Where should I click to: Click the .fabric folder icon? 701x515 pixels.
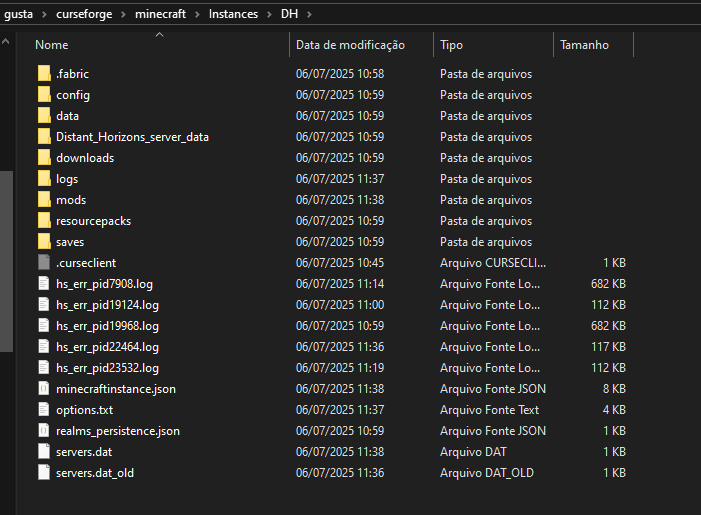[x=43, y=74]
